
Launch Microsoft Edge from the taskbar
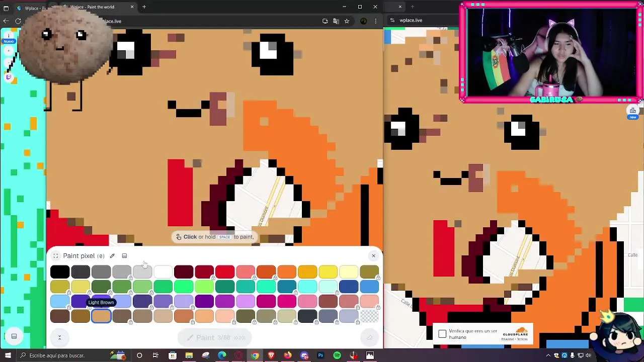[x=222, y=355]
